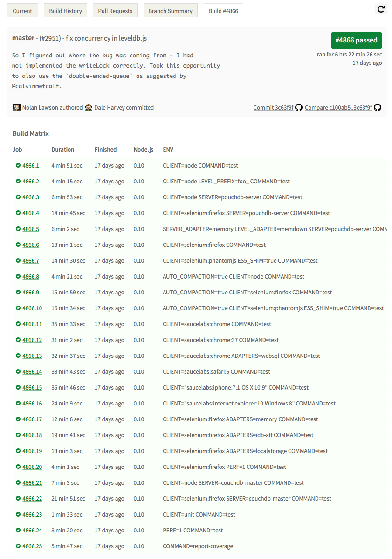The height and width of the screenshot is (559, 392).
Task: Open the Build History tab
Action: pos(65,11)
